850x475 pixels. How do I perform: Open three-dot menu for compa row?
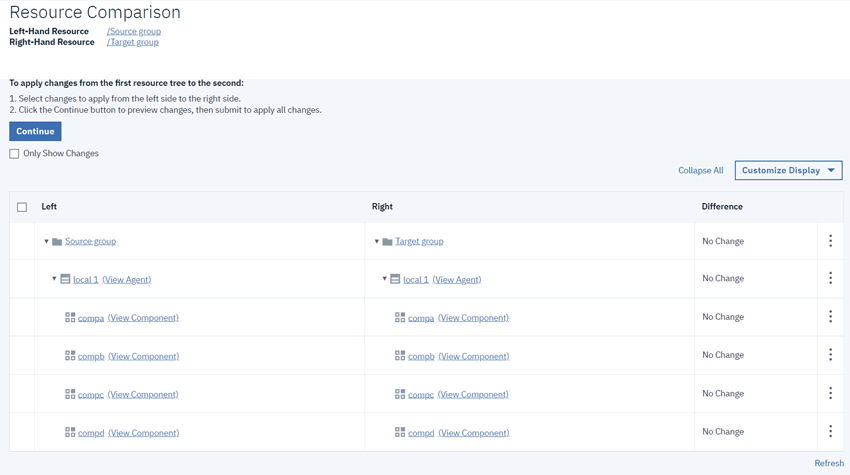click(x=830, y=317)
